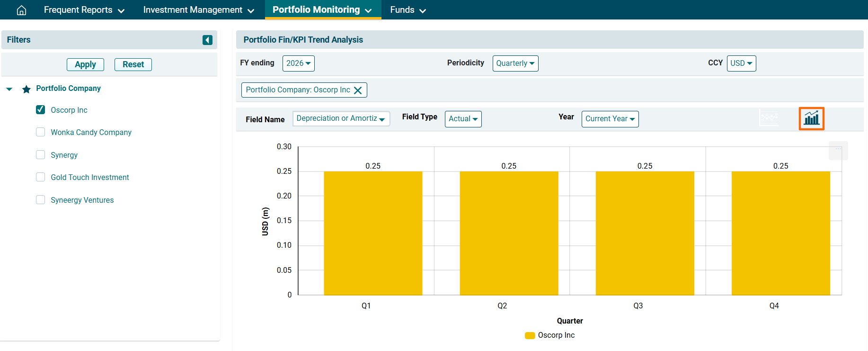This screenshot has height=351, width=868.
Task: Enable the Gold Touch Investment checkbox
Action: point(41,177)
